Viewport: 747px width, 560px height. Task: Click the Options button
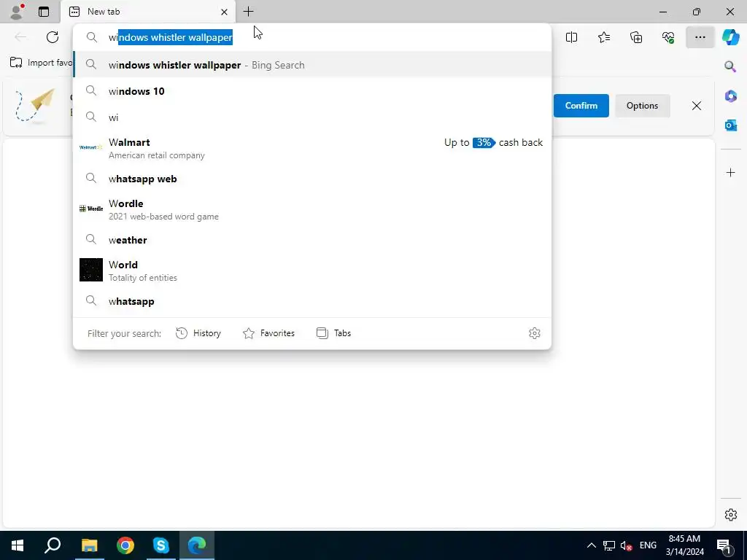tap(642, 106)
